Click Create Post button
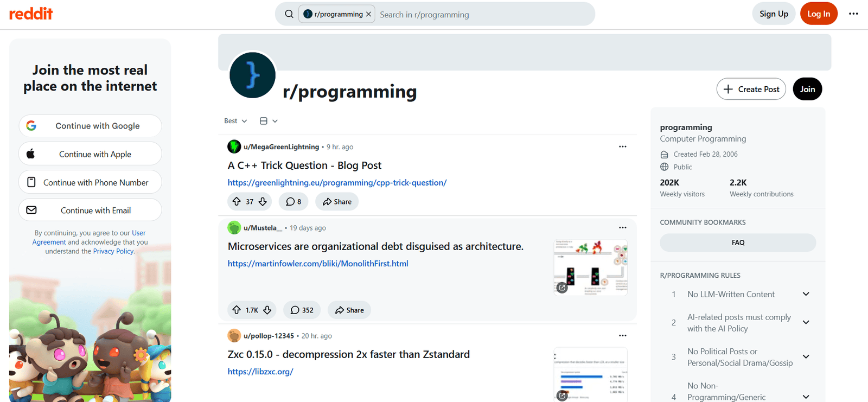Screen dimensions: 868x402 pyautogui.click(x=751, y=89)
